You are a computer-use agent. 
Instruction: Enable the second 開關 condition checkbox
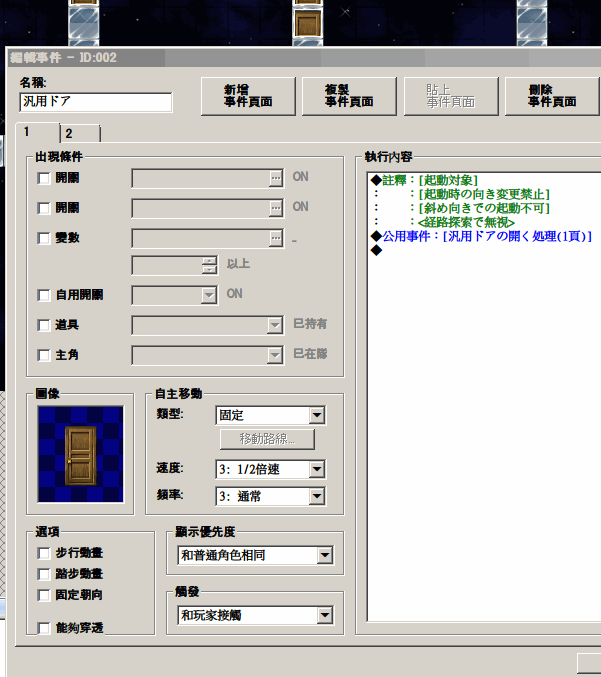pos(44,208)
